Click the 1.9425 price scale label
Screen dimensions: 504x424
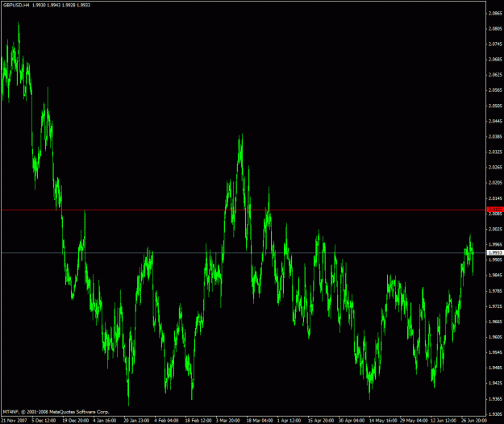[x=495, y=384]
